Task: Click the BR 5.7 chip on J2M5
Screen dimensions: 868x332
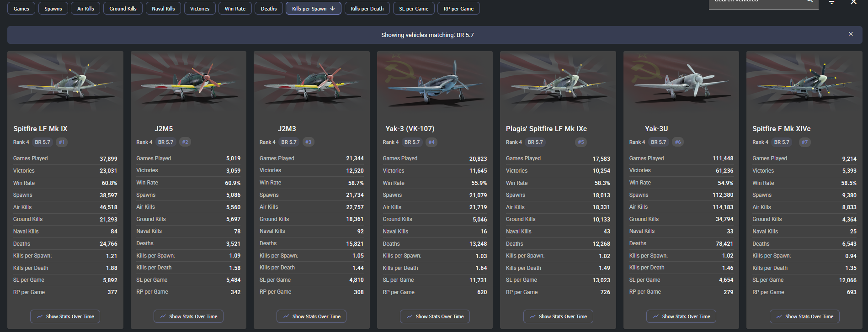Action: click(x=165, y=142)
